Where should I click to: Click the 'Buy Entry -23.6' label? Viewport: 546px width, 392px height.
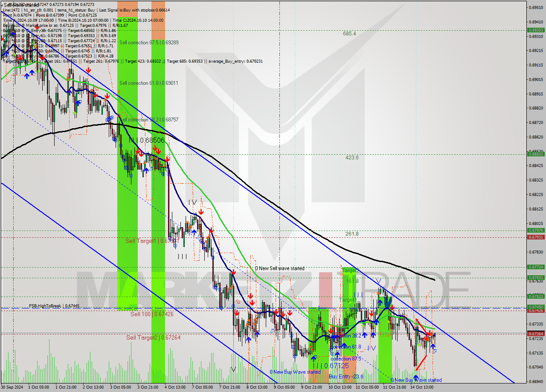(346, 377)
